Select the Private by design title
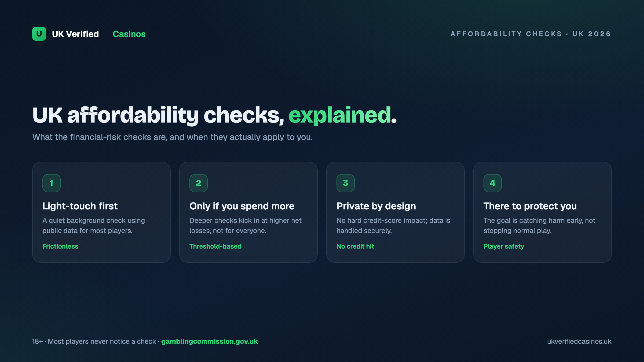644x362 pixels. tap(376, 206)
